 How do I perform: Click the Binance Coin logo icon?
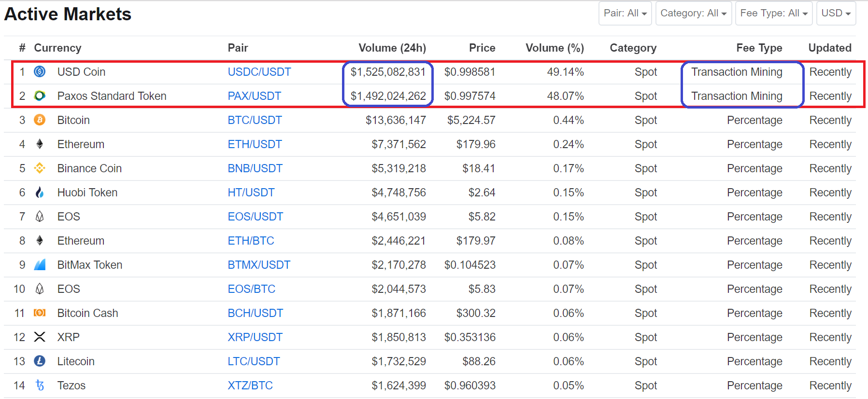[x=40, y=168]
